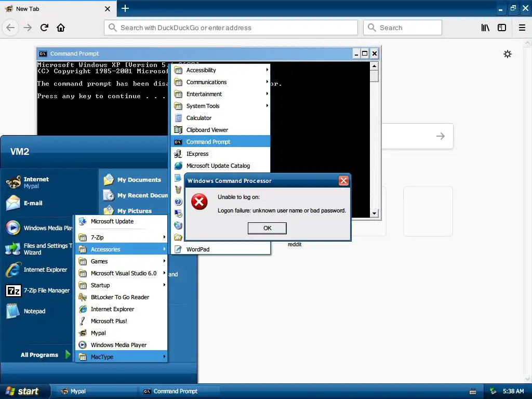The width and height of the screenshot is (532, 399).
Task: Go forward with the browser forward arrow
Action: (28, 28)
